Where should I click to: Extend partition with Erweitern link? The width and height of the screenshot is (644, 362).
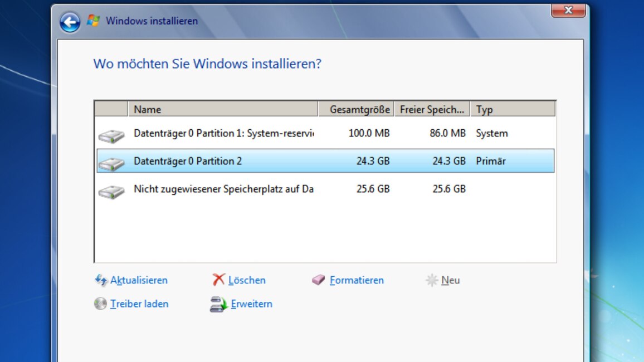pyautogui.click(x=251, y=304)
